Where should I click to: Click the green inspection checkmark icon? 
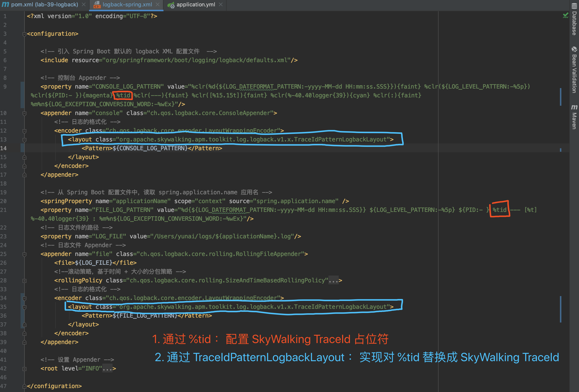click(x=565, y=16)
